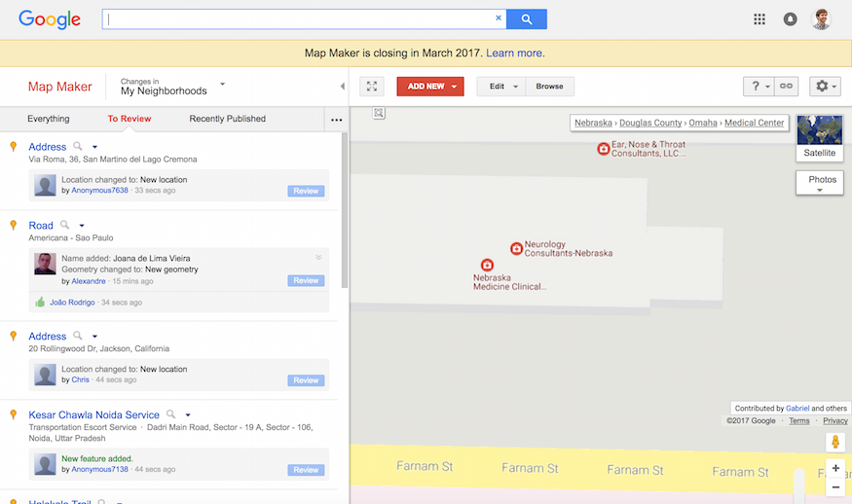Click the Nebraska breadcrumb
Viewport: 852px width, 504px height.
pos(593,123)
